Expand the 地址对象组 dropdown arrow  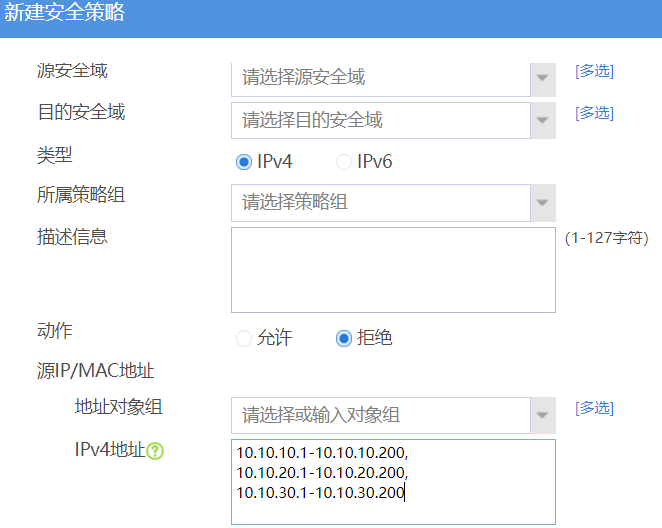tap(543, 415)
